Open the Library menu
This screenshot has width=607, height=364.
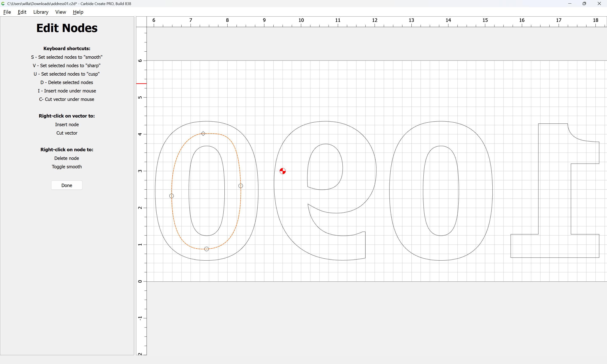(41, 12)
